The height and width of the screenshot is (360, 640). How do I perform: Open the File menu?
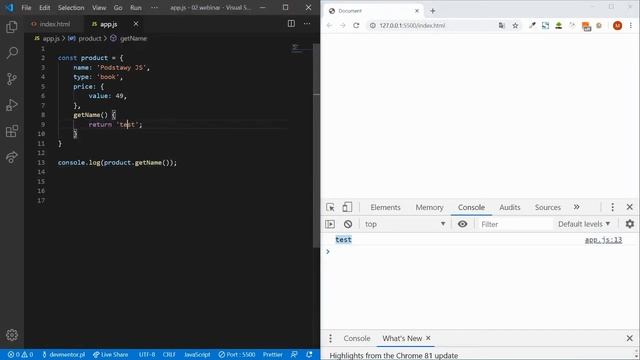coord(26,8)
